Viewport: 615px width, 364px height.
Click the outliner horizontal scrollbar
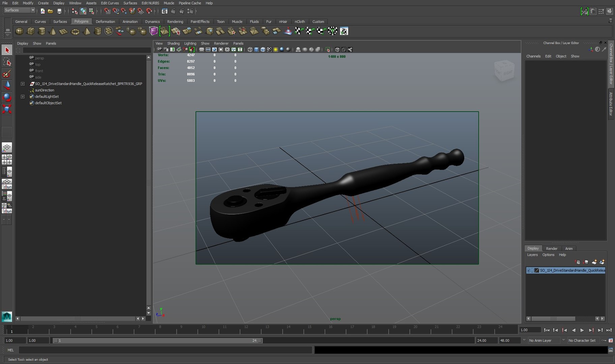(x=78, y=318)
